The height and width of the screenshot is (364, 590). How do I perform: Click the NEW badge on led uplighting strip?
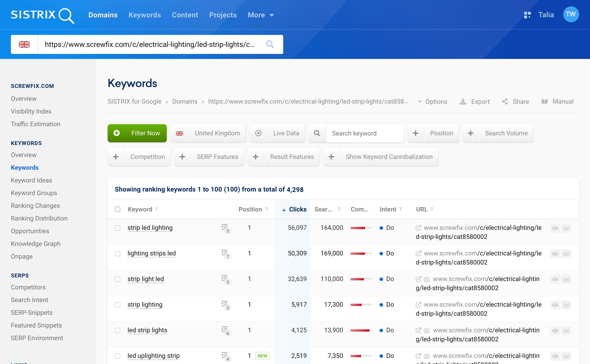click(x=262, y=356)
